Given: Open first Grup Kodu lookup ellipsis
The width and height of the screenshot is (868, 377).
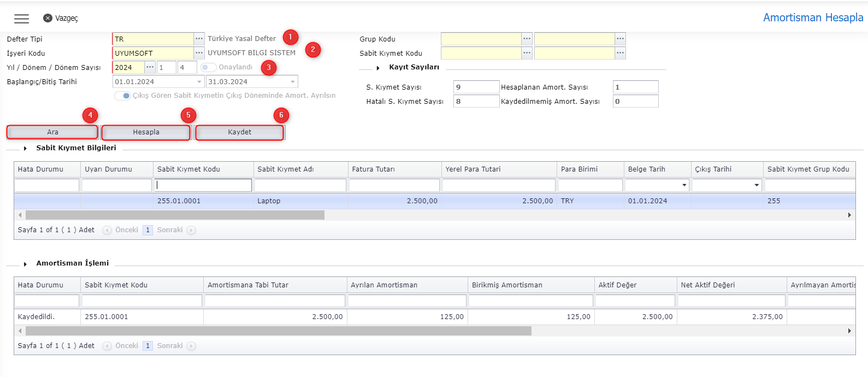Looking at the screenshot, I should pyautogui.click(x=527, y=39).
